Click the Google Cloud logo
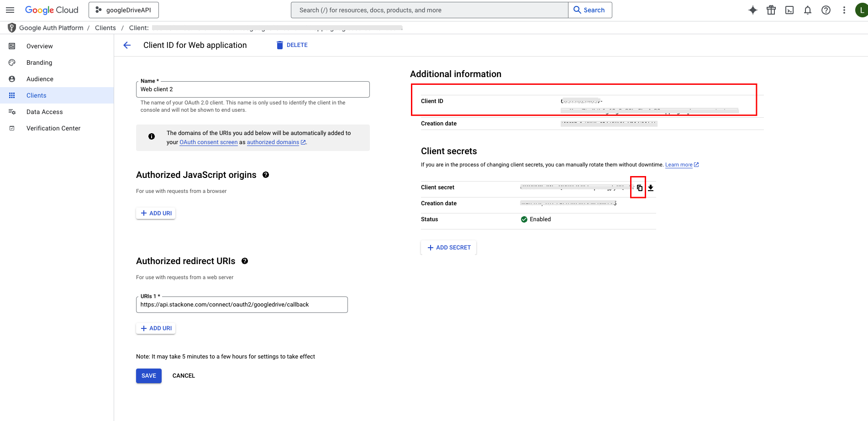Viewport: 868px width, 421px height. point(52,10)
